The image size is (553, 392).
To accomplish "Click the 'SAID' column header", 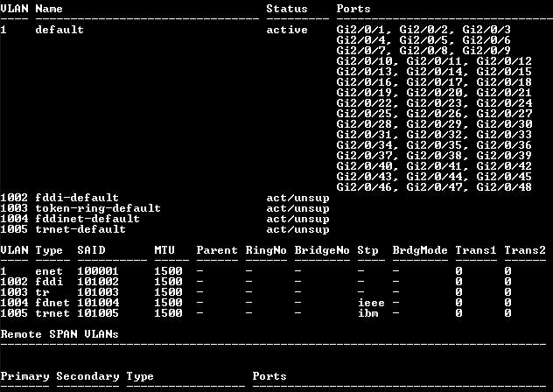I will tap(91, 250).
